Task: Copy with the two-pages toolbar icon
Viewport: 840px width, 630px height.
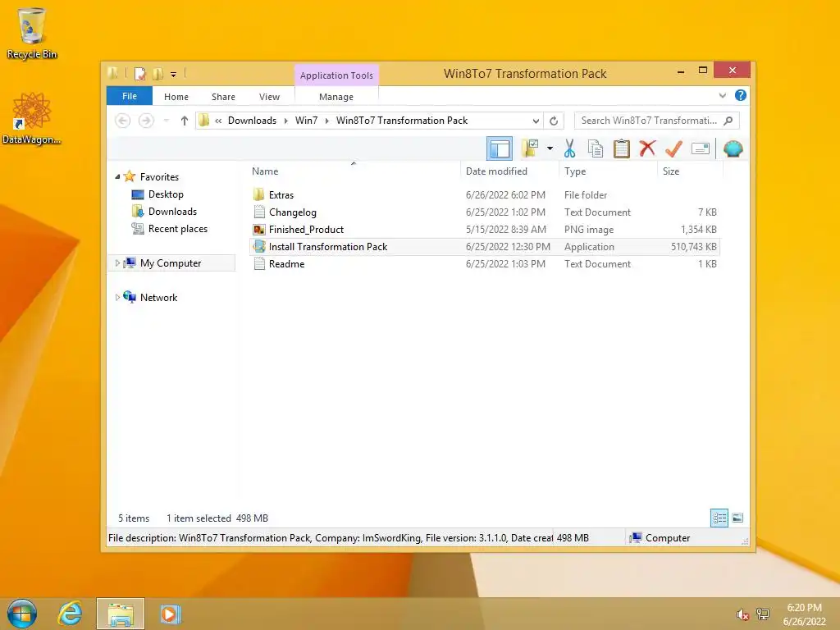Action: [x=596, y=148]
